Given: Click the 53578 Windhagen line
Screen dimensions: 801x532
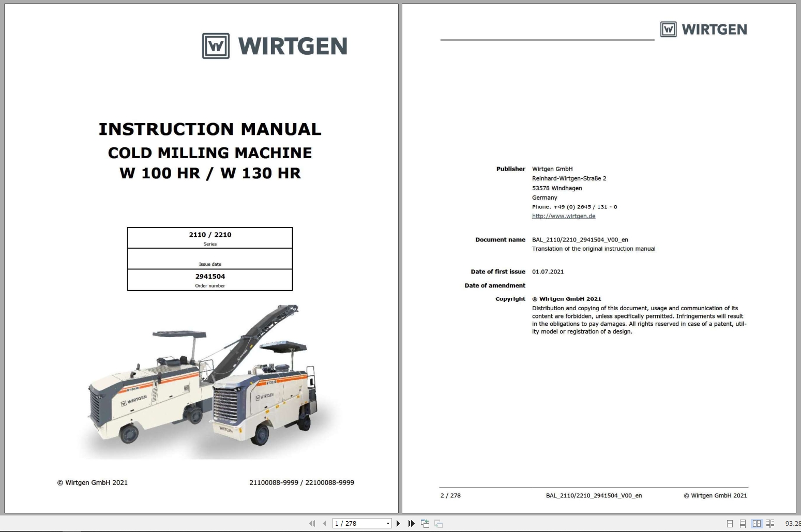Looking at the screenshot, I should click(x=557, y=188).
